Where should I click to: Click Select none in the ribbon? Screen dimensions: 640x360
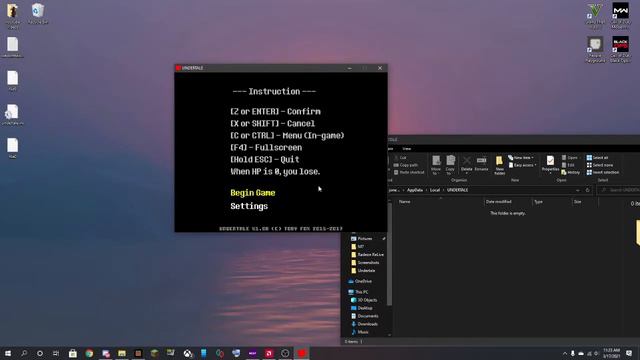[600, 165]
